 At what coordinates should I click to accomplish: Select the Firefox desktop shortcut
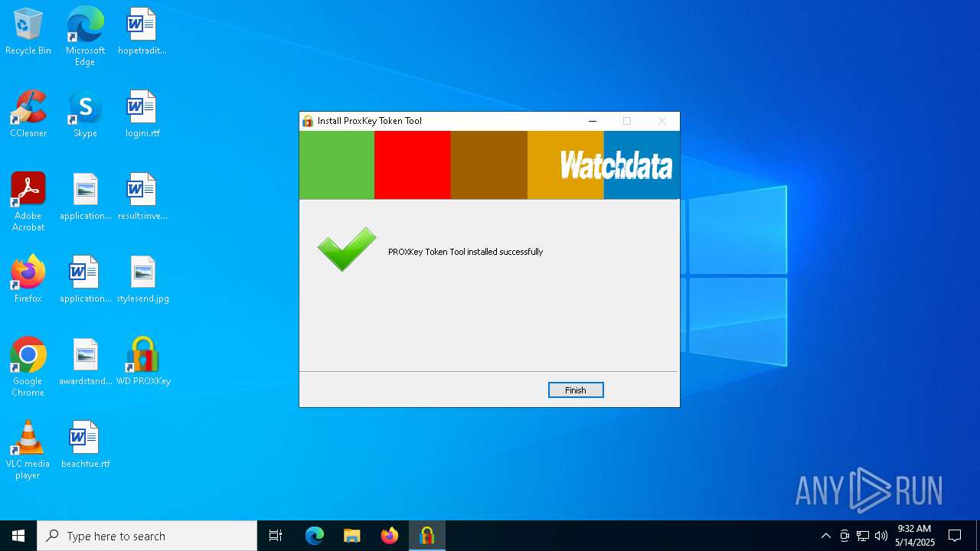point(28,280)
